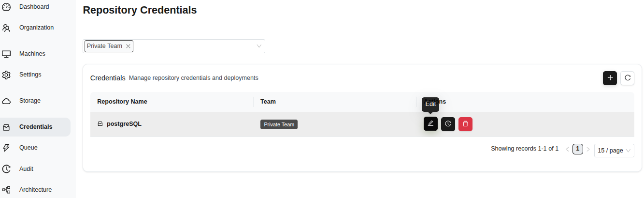Click the plus icon to add credentials

610,78
